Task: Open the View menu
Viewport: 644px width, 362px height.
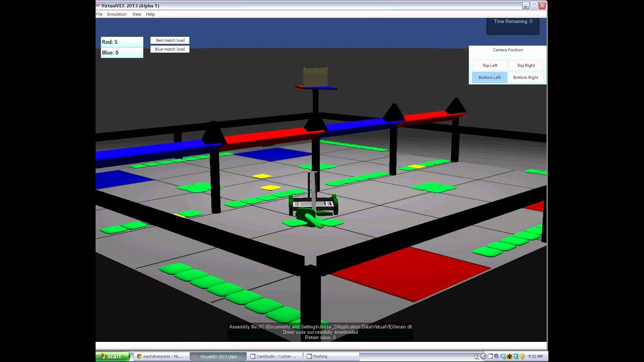Action: [136, 14]
